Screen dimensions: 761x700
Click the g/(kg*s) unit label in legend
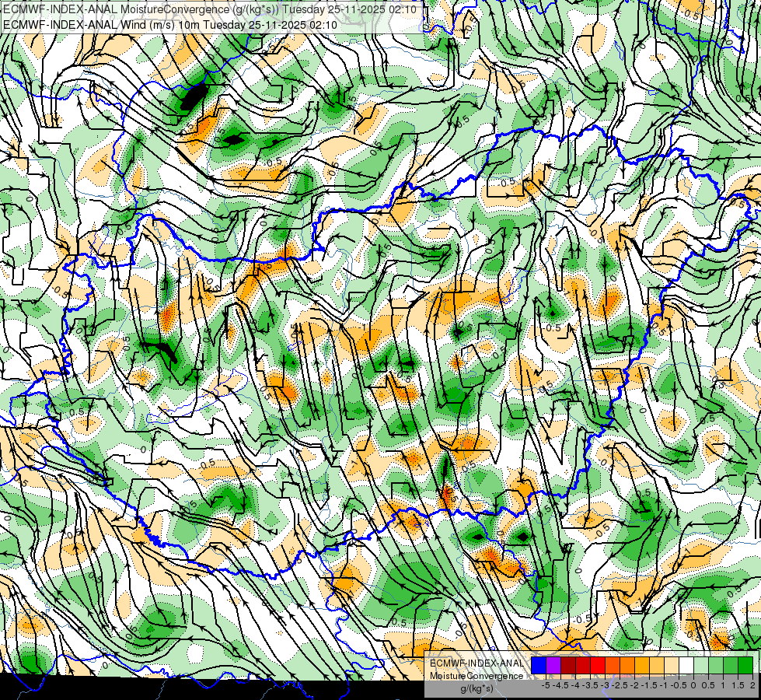(x=476, y=689)
